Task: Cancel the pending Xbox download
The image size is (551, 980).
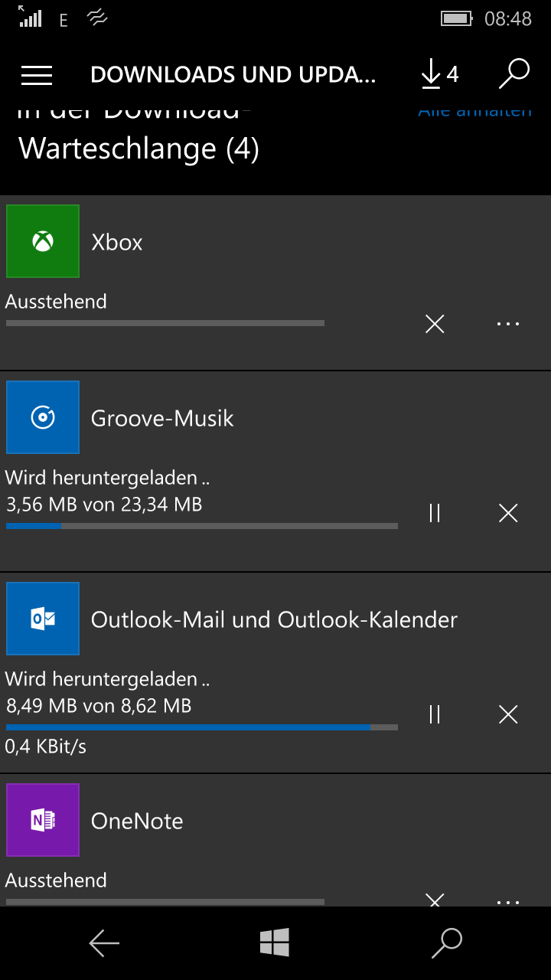Action: (x=435, y=324)
